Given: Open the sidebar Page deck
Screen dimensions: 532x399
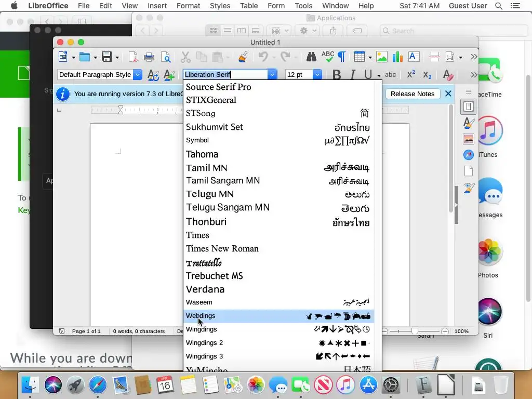Looking at the screenshot, I should pos(469,171).
